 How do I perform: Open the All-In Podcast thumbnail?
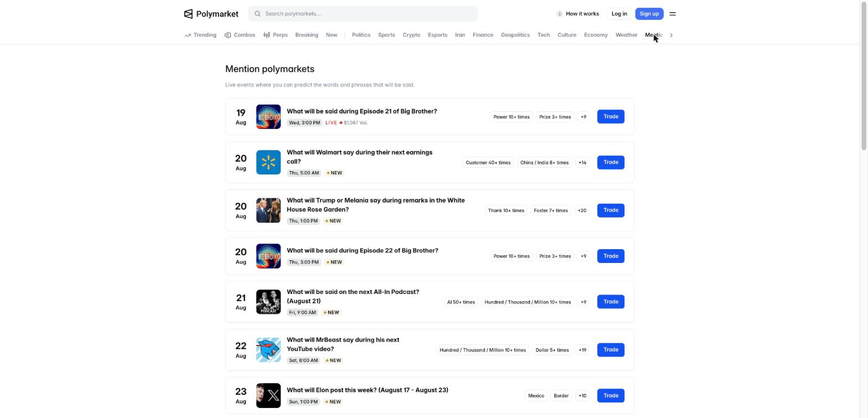[x=268, y=302]
